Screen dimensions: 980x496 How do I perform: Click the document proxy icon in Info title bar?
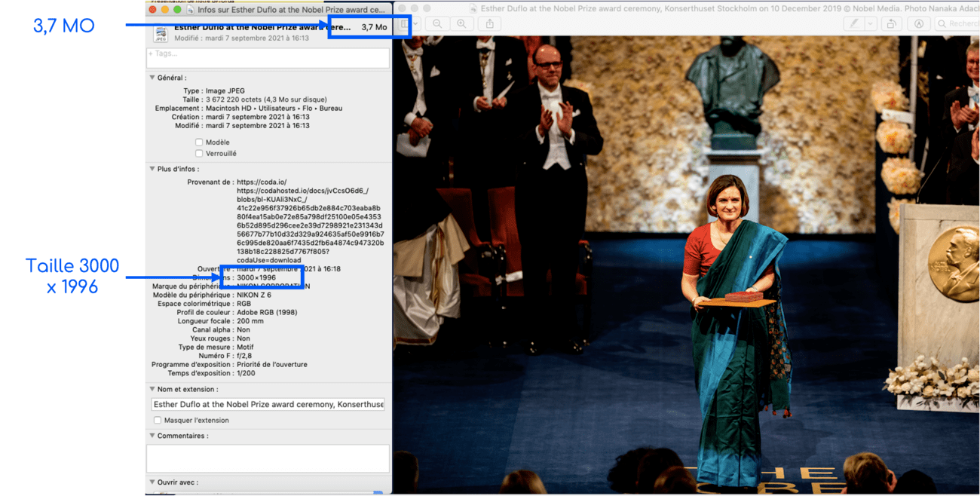pos(191,10)
